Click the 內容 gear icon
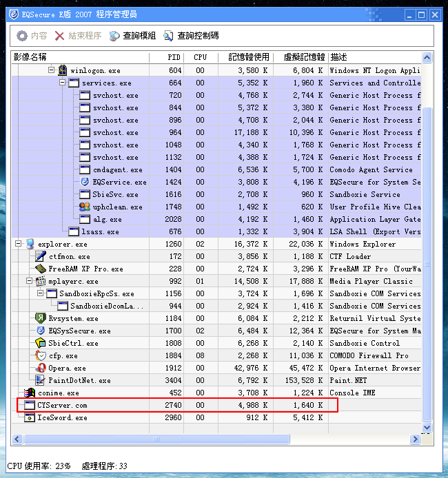The height and width of the screenshot is (478, 448). pyautogui.click(x=22, y=36)
